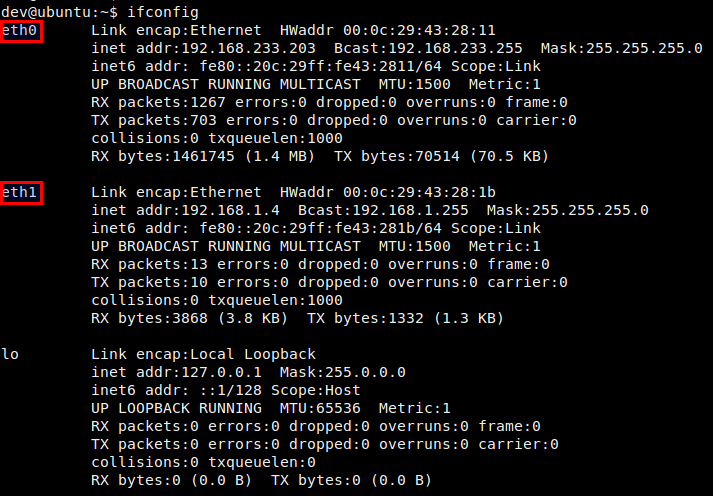Click the ifconfig command on the prompt line

point(163,12)
